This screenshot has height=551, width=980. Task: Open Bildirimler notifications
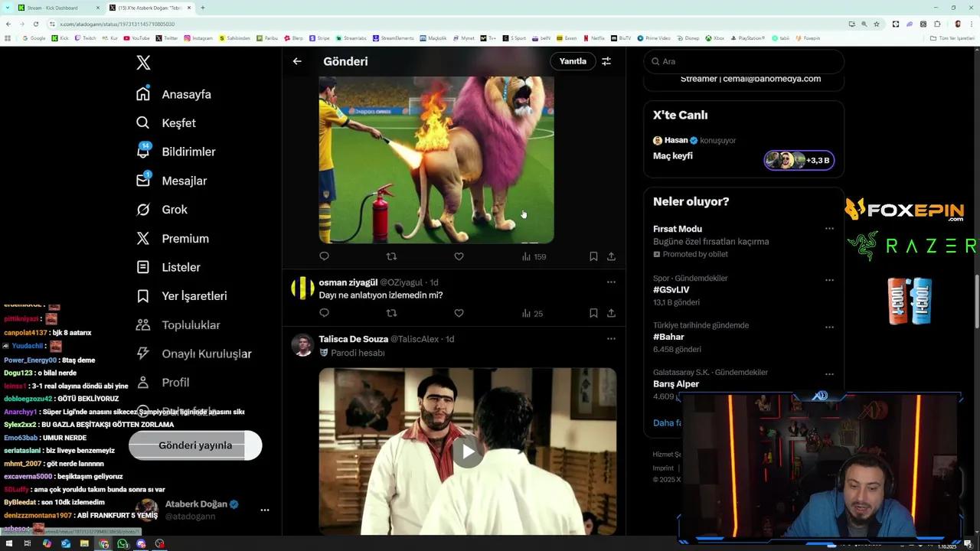188,152
